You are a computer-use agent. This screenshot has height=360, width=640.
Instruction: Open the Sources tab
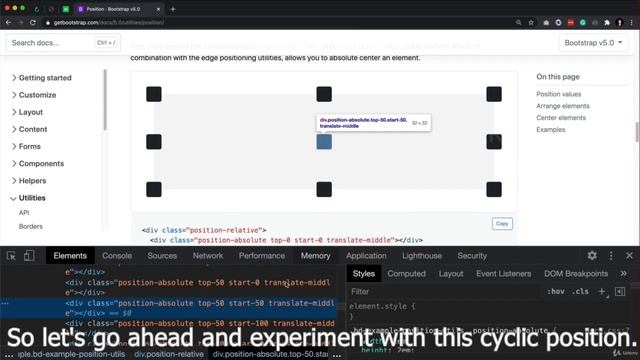pos(162,256)
